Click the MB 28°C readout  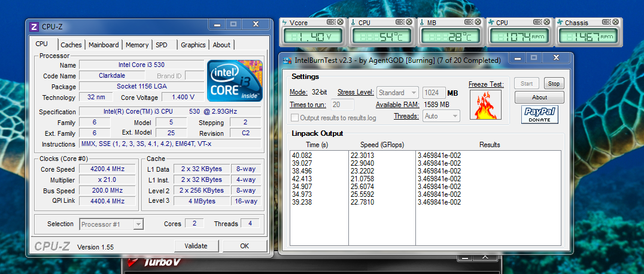coord(449,37)
